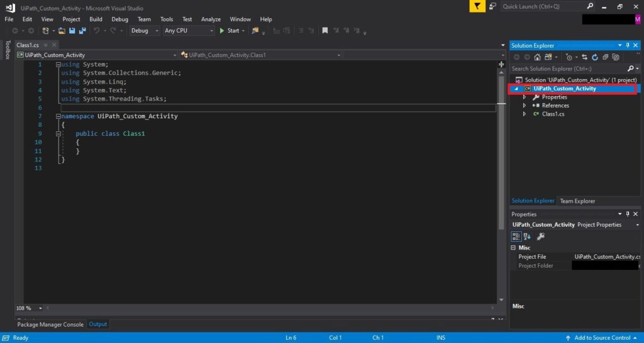Toggle a bookmark with the bookmark icon
The height and width of the screenshot is (343, 644).
click(x=325, y=31)
